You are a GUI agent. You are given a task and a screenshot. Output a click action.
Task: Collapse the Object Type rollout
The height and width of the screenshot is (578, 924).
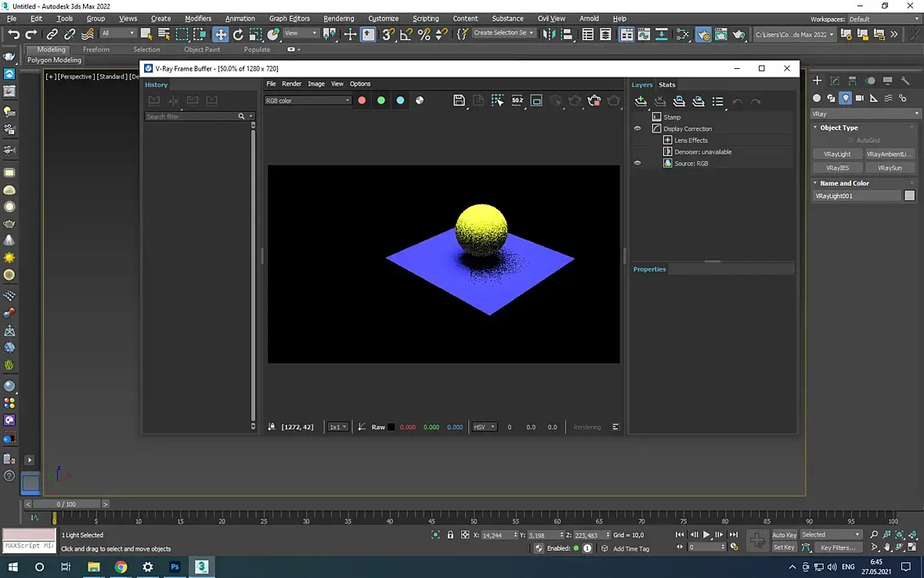click(x=839, y=128)
